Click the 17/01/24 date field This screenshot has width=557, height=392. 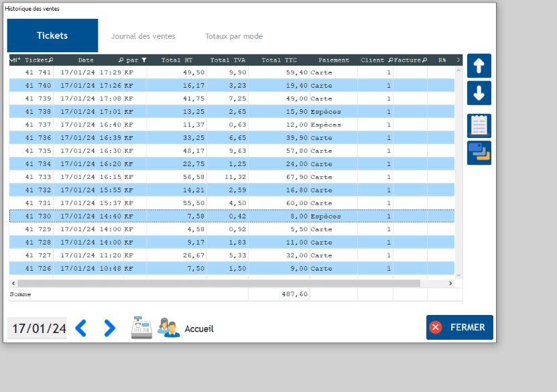(x=39, y=328)
